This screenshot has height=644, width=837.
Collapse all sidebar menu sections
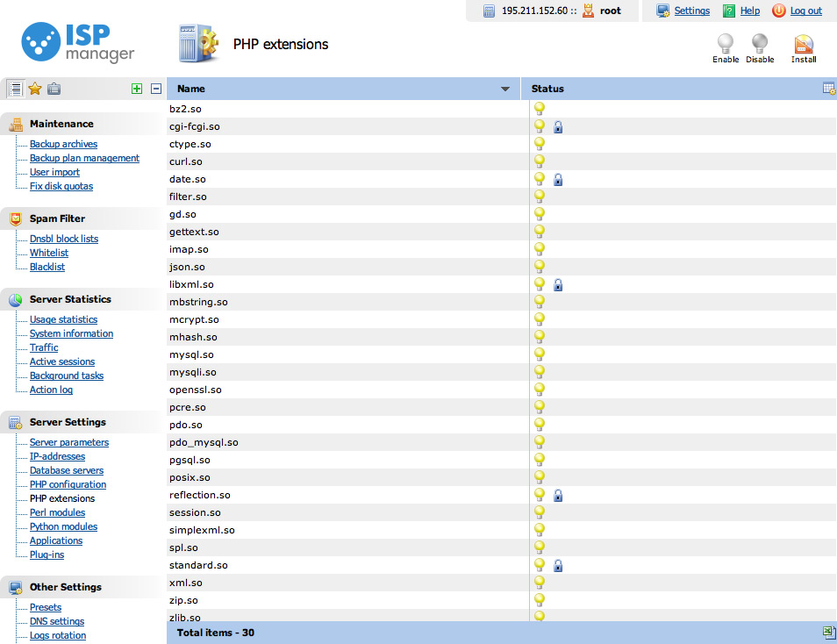click(x=156, y=89)
